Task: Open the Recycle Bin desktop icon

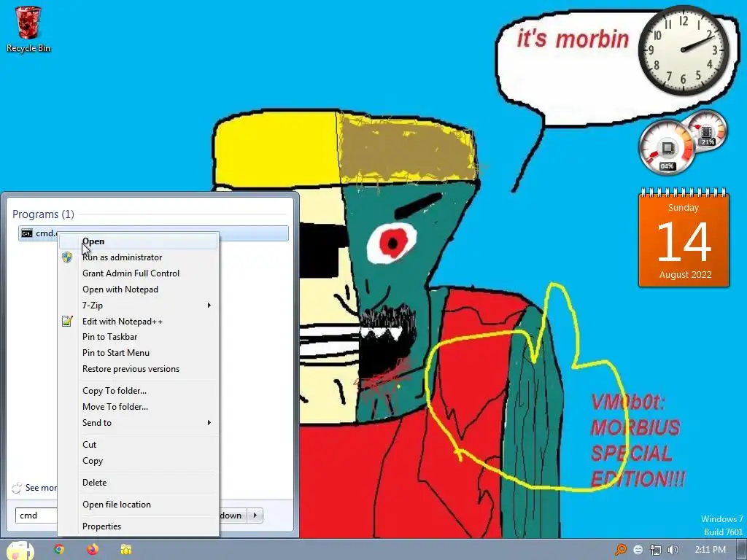Action: point(28,29)
